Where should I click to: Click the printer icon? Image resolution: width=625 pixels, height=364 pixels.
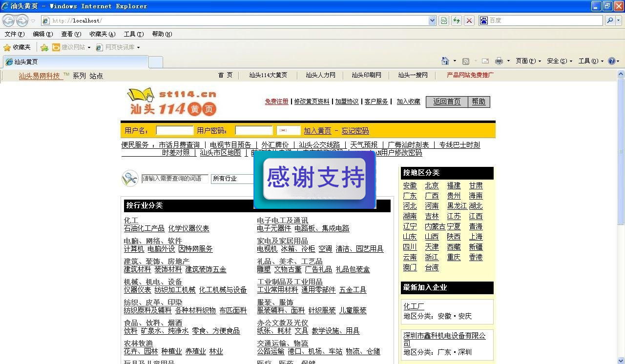499,61
